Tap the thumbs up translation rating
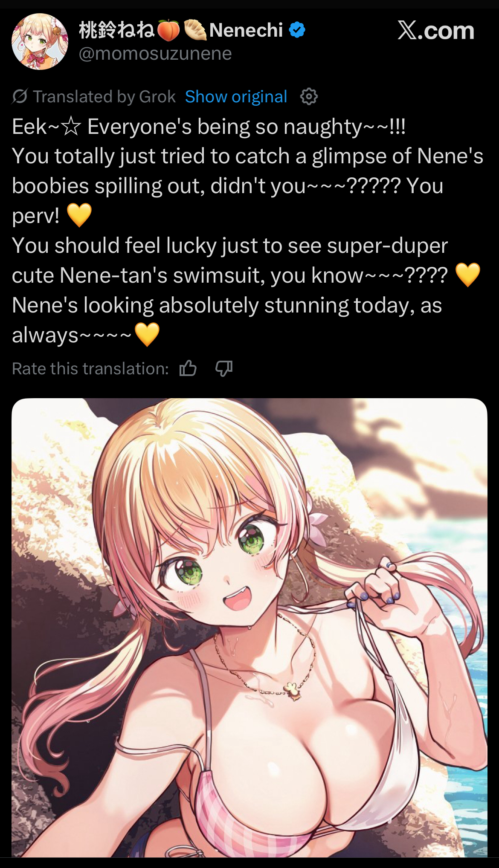This screenshot has width=499, height=868. tap(188, 368)
